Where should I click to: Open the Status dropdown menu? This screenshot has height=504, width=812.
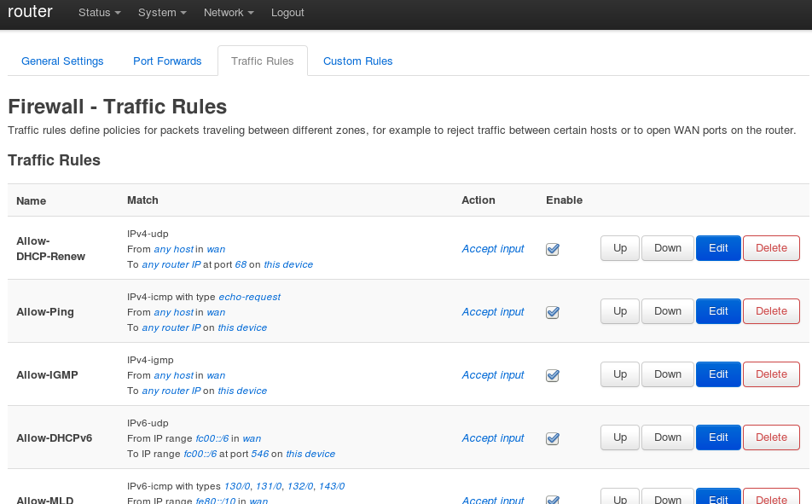100,13
